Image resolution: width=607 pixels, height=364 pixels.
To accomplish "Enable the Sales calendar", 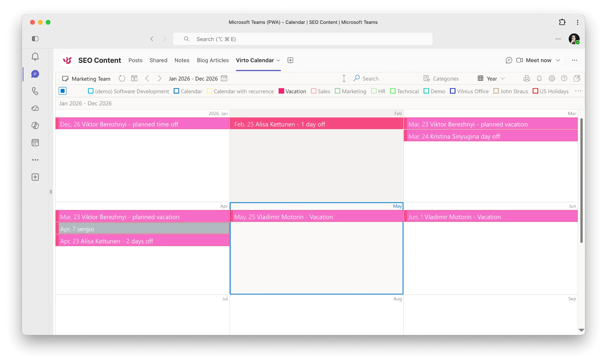I will (x=314, y=91).
